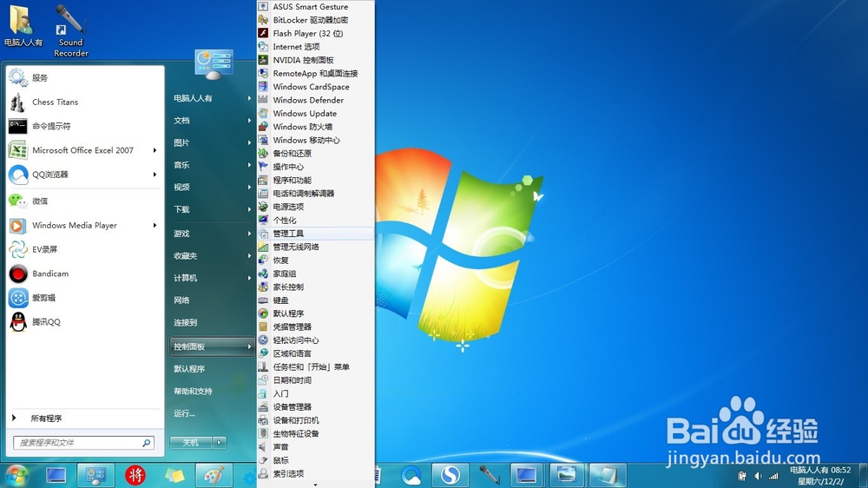
Task: Open the shutdown options arrow next to 关机
Action: click(220, 443)
